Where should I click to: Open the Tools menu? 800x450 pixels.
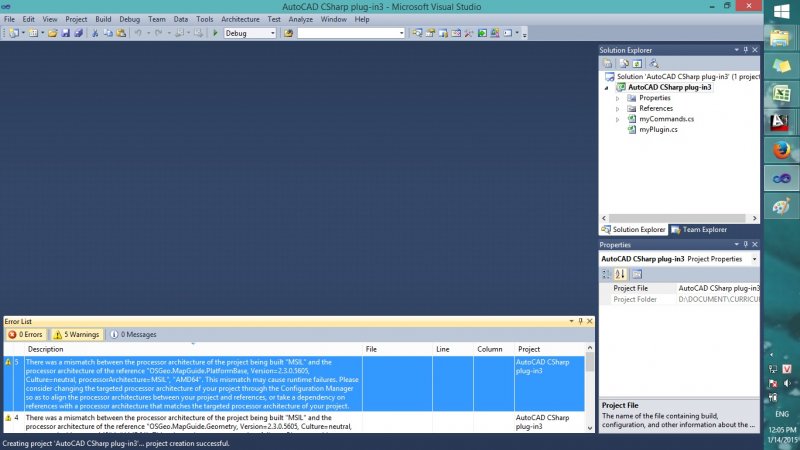tap(205, 19)
